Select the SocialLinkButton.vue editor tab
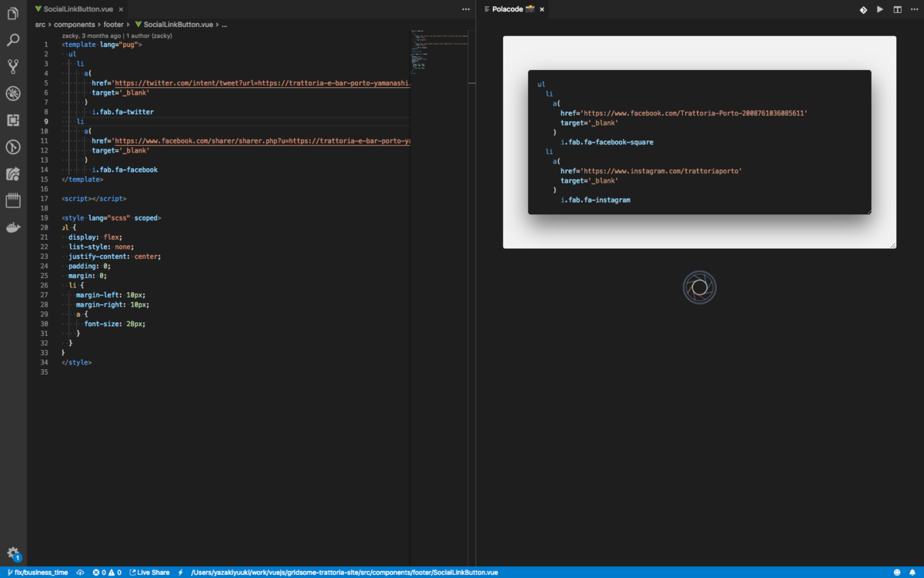 [77, 10]
